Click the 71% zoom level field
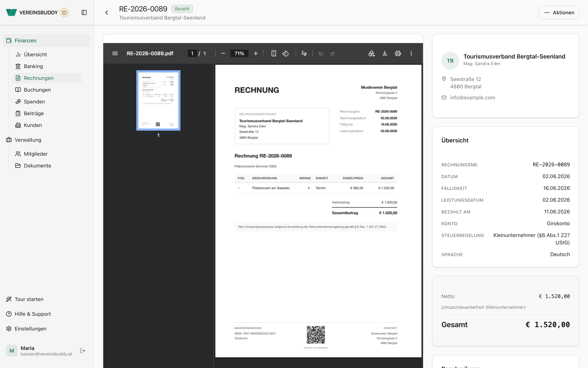This screenshot has width=588, height=368. [239, 53]
